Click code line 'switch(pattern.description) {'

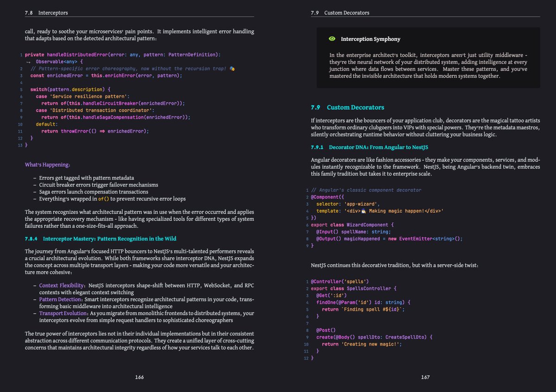point(71,89)
